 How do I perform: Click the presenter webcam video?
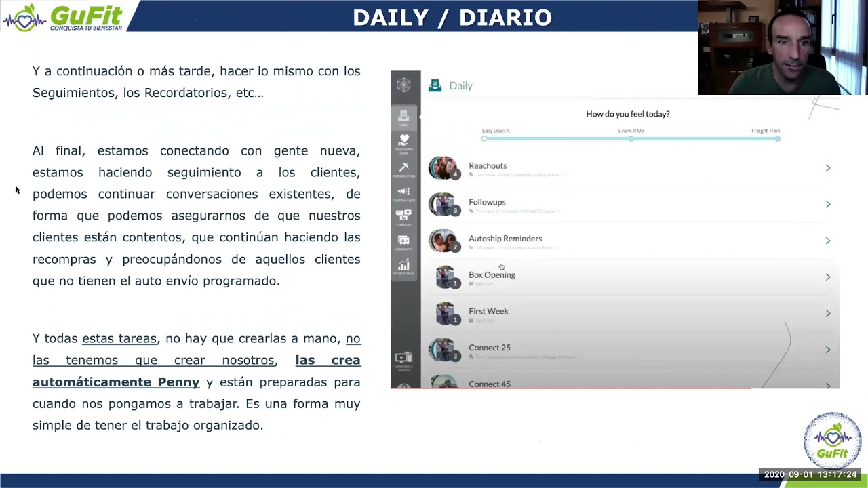click(x=783, y=47)
